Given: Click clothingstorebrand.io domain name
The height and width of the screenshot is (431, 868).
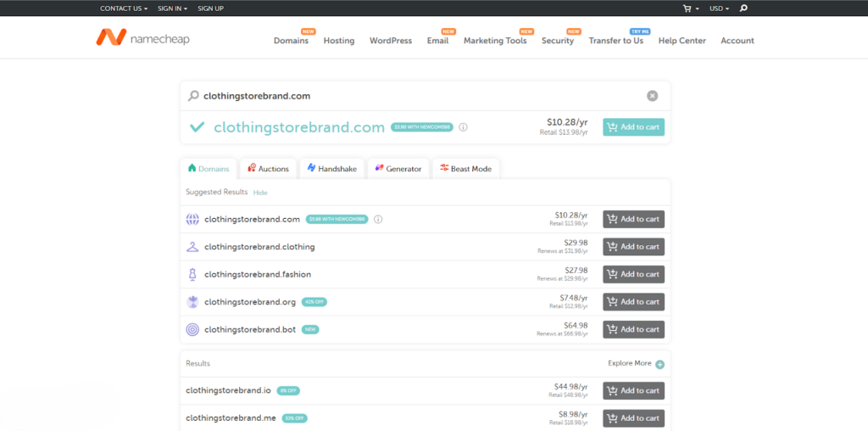Looking at the screenshot, I should (x=229, y=390).
